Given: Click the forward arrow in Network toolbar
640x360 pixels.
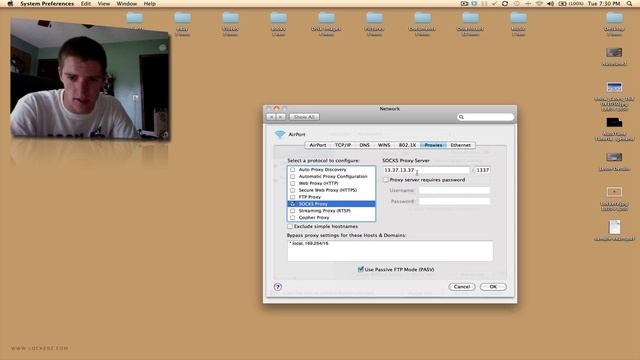Looking at the screenshot, I should pyautogui.click(x=281, y=117).
